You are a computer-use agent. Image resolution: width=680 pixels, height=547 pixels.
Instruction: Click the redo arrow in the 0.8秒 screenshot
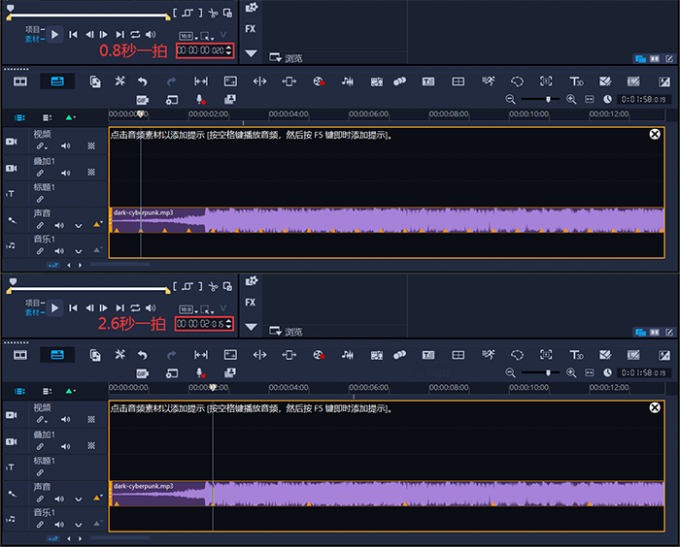(x=172, y=82)
